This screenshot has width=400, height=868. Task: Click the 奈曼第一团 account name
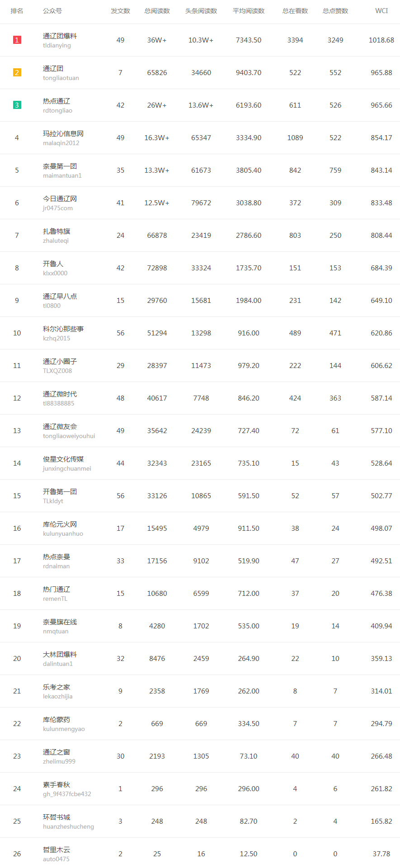click(x=60, y=166)
